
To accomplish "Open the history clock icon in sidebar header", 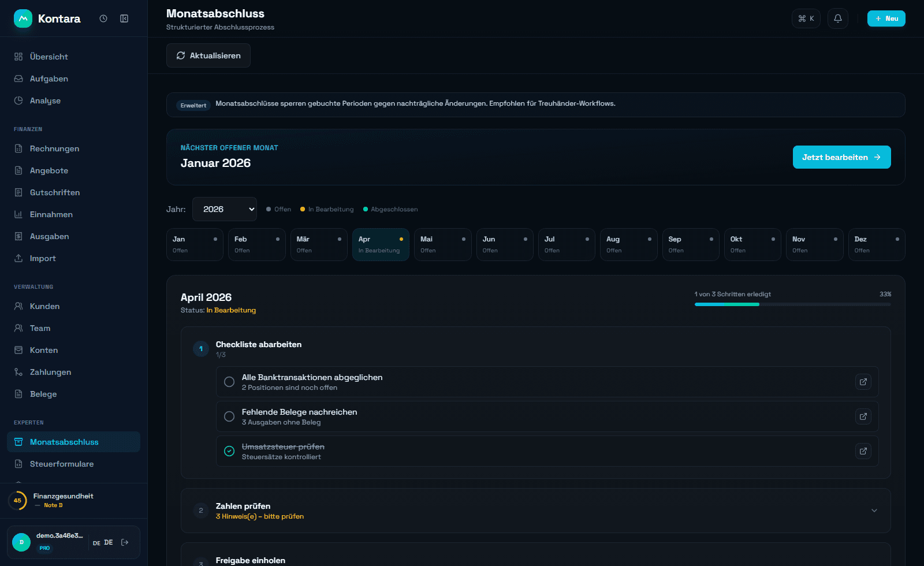I will [103, 18].
